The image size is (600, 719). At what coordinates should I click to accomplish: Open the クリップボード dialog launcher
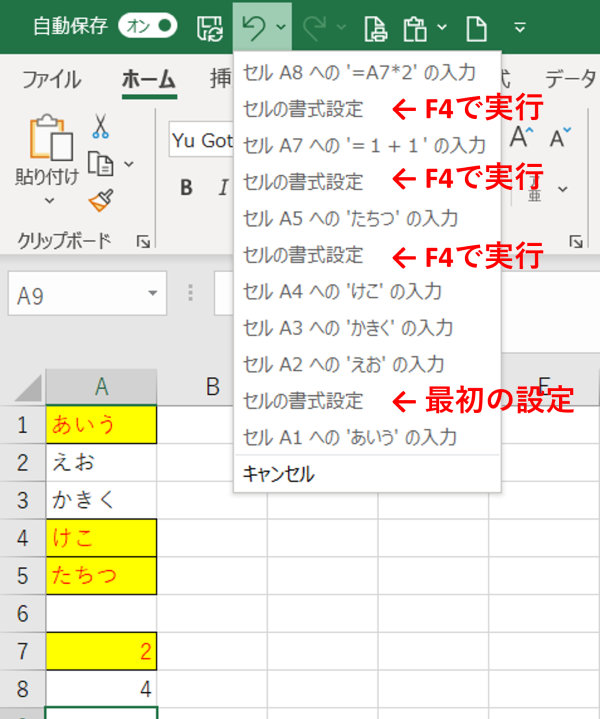pyautogui.click(x=143, y=241)
